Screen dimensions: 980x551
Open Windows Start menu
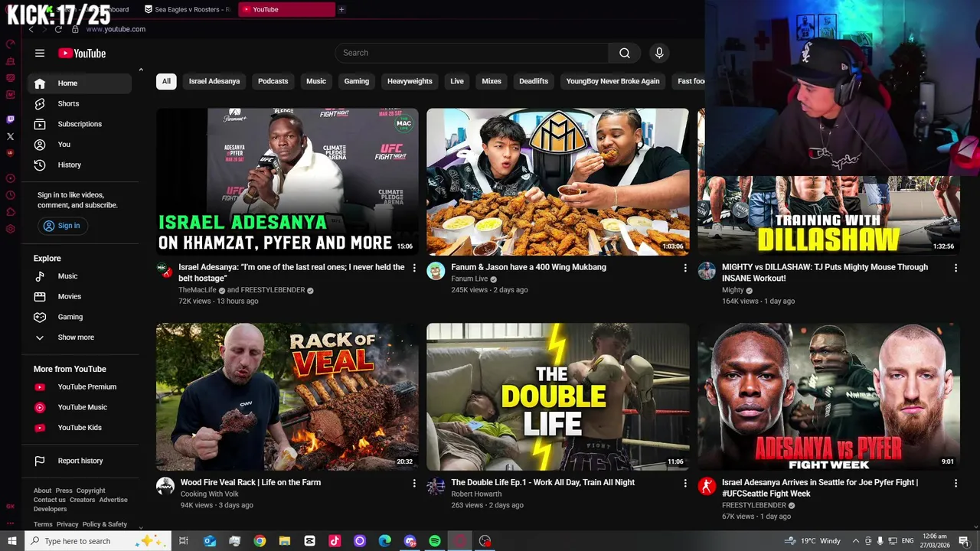[11, 541]
